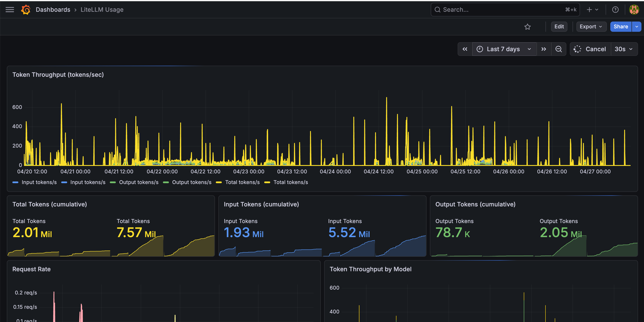Go to Dashboards breadcrumb

click(x=53, y=10)
